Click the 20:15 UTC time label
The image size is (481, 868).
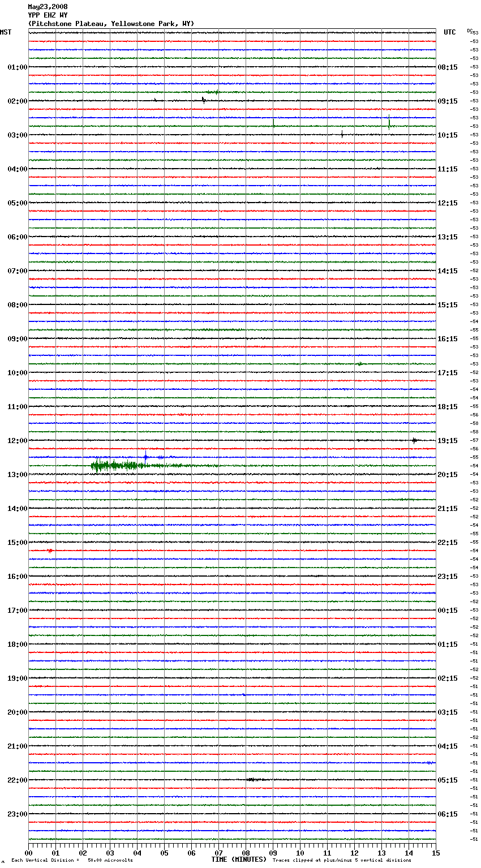coord(448,475)
